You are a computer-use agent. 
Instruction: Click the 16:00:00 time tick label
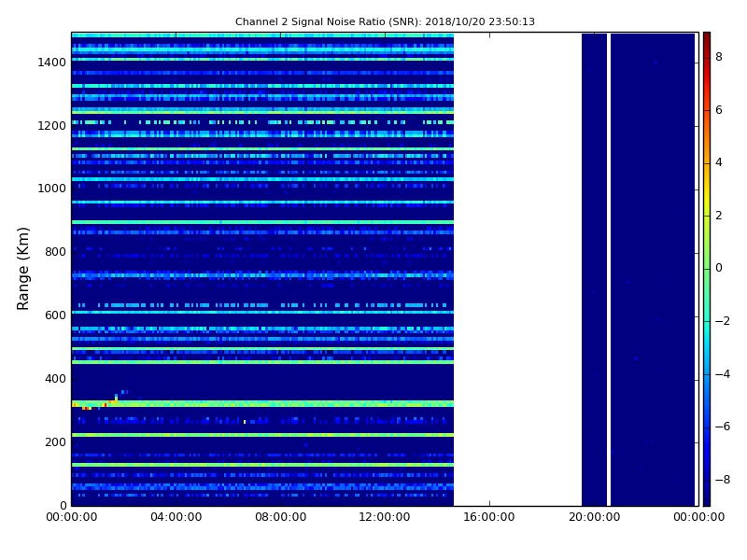489,517
